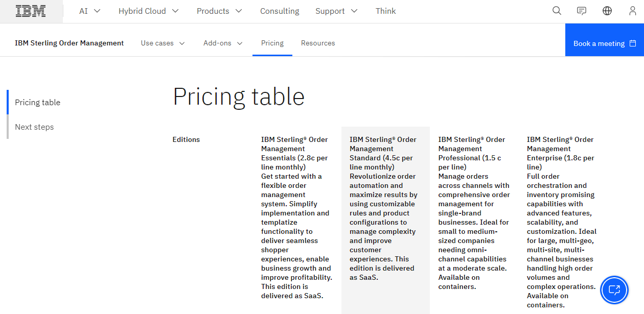Jump to Pricing table in sidebar
644x314 pixels.
click(x=38, y=102)
